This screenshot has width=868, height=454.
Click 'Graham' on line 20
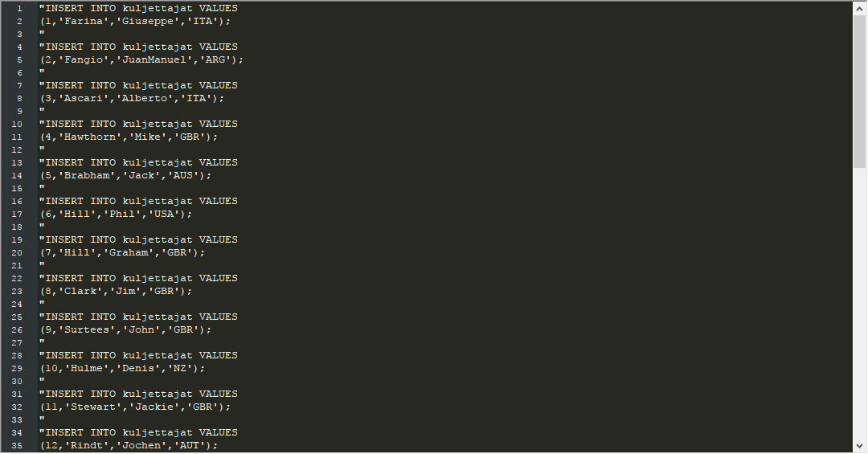tap(129, 252)
